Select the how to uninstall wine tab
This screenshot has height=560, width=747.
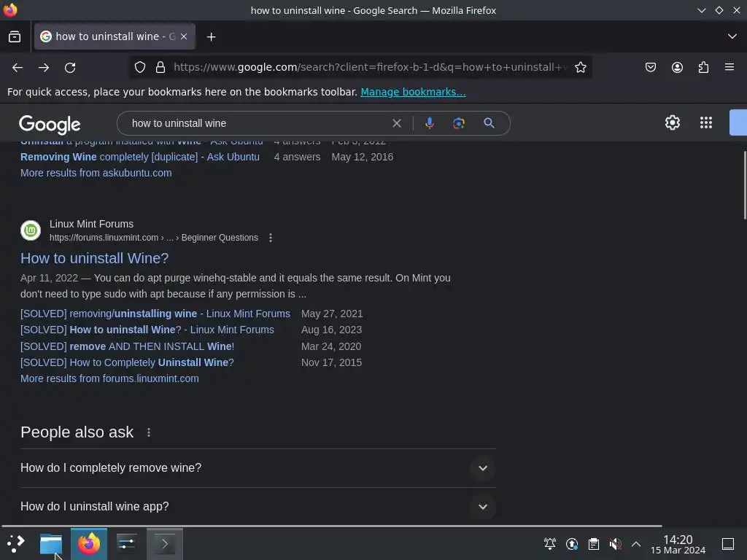115,36
